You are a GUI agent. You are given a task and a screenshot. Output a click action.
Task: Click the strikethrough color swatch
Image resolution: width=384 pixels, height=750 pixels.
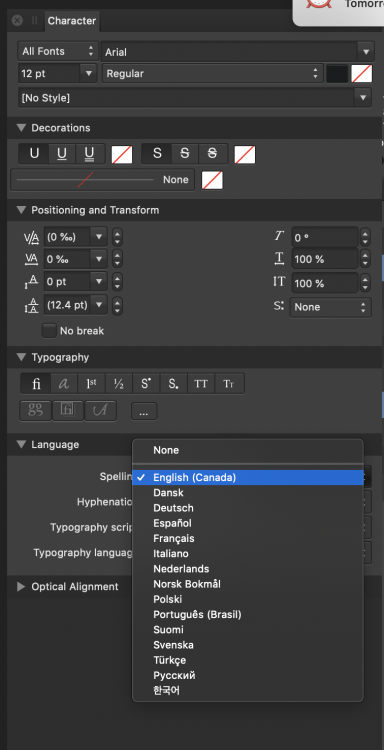[x=244, y=154]
